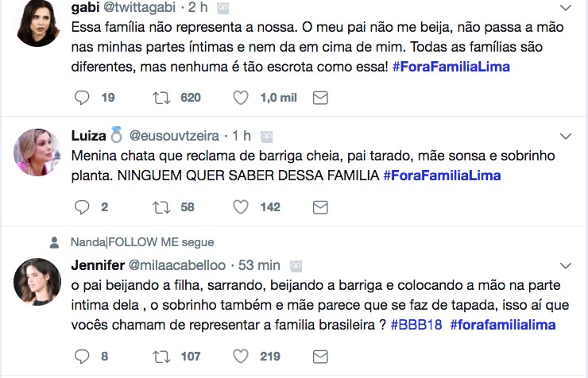Send Luiza's tweet by direct message

(x=320, y=207)
